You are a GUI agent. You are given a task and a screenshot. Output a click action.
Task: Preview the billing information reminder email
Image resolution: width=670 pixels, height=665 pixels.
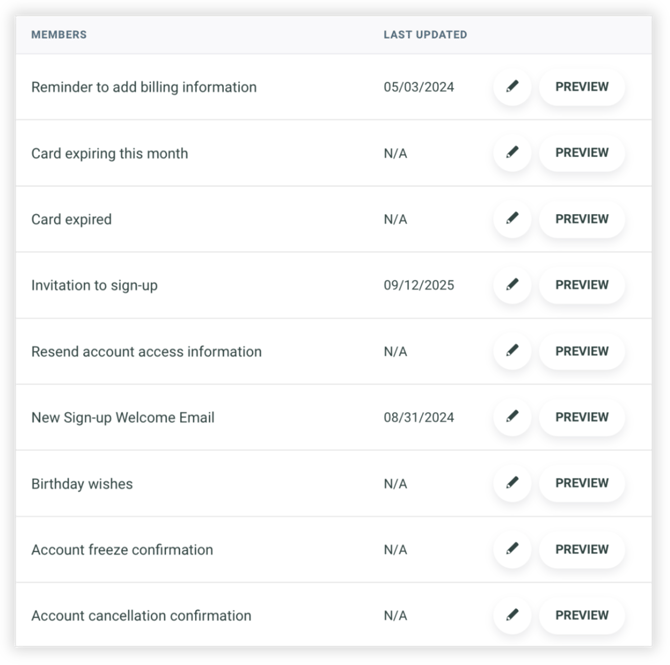(x=582, y=87)
